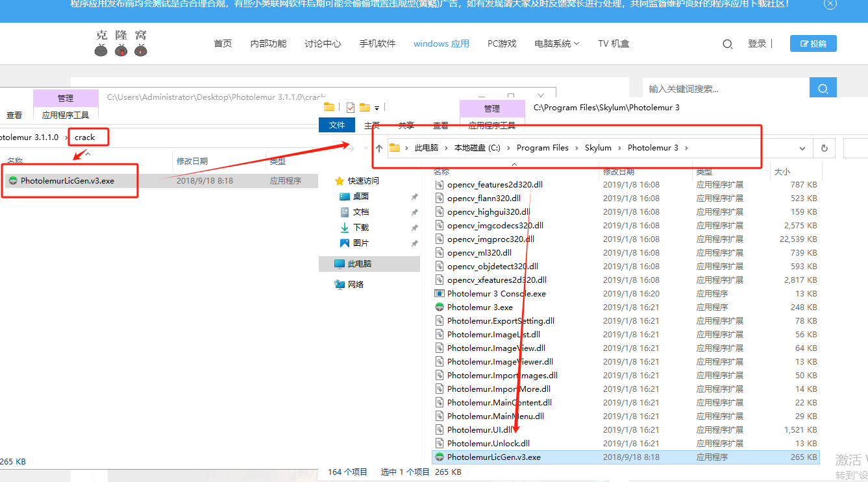Close the top announcement banner
The image size is (868, 482).
tap(830, 4)
